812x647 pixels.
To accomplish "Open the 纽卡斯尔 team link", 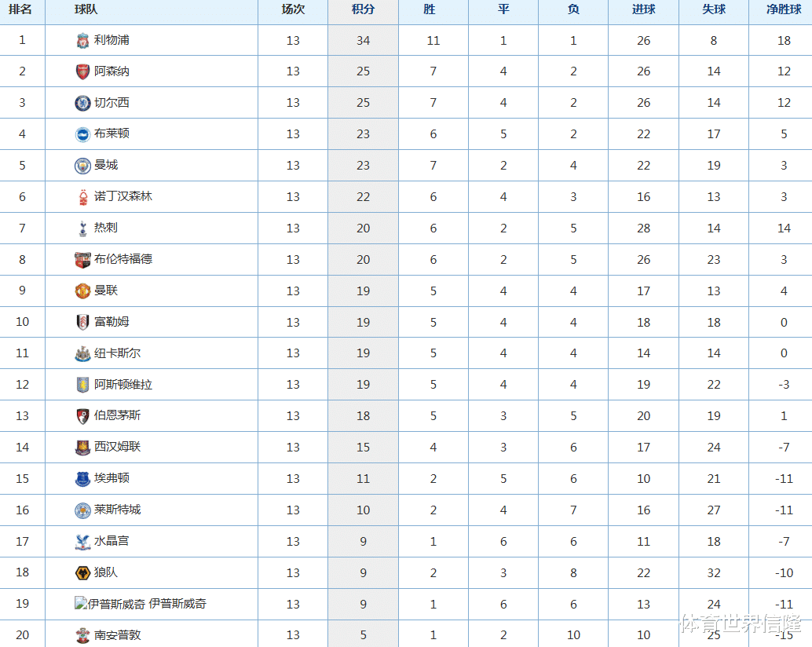I will [117, 353].
